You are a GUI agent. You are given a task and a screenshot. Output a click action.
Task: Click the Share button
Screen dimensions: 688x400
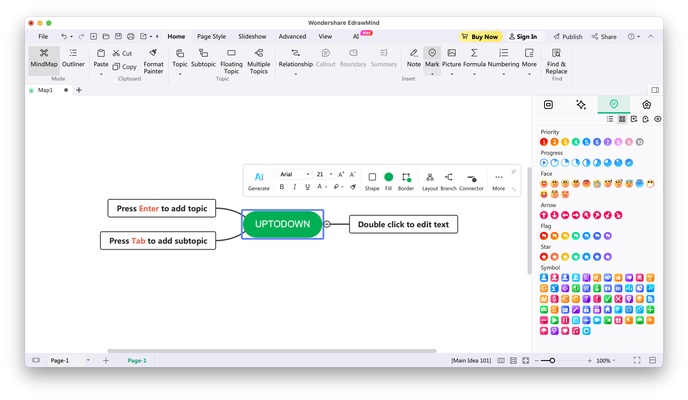pos(604,37)
